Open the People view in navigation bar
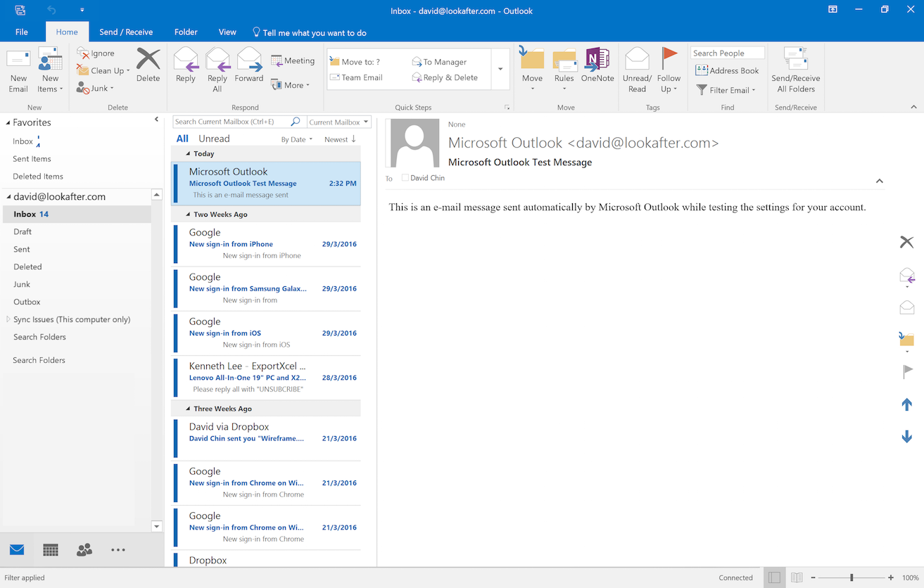This screenshot has width=924, height=588. [x=84, y=550]
